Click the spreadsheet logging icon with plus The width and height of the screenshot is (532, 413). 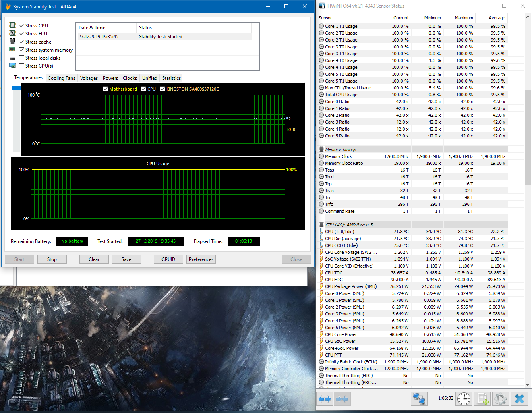(482, 399)
